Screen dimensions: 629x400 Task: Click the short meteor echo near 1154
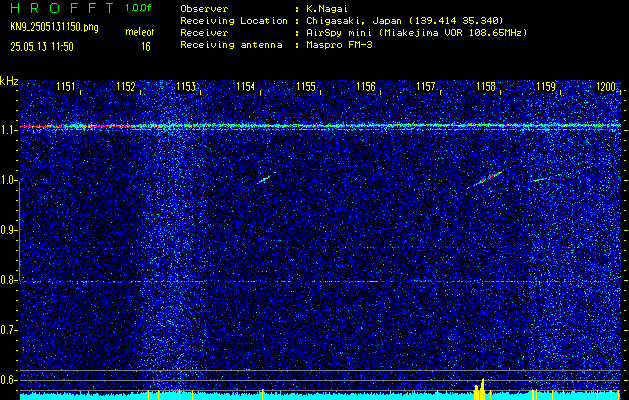[x=264, y=179]
